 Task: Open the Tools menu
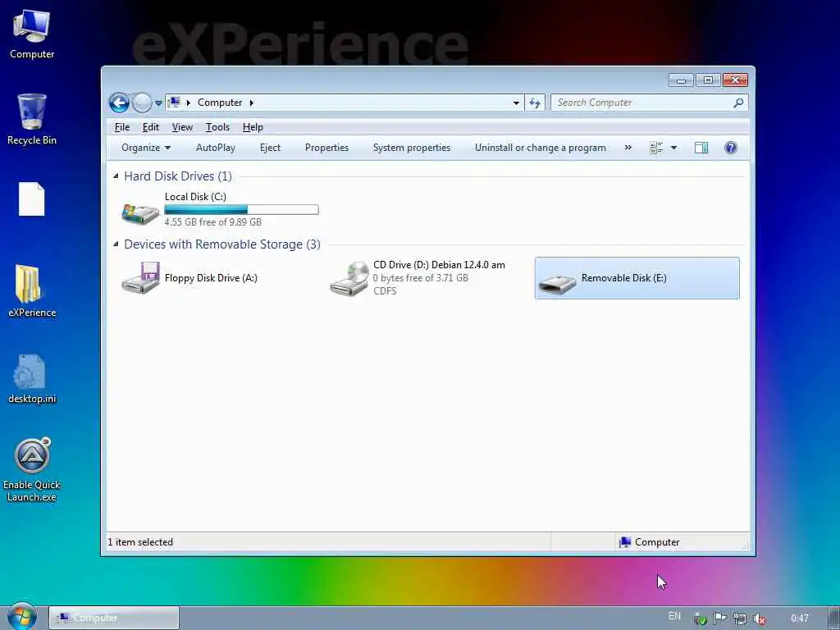coord(217,127)
